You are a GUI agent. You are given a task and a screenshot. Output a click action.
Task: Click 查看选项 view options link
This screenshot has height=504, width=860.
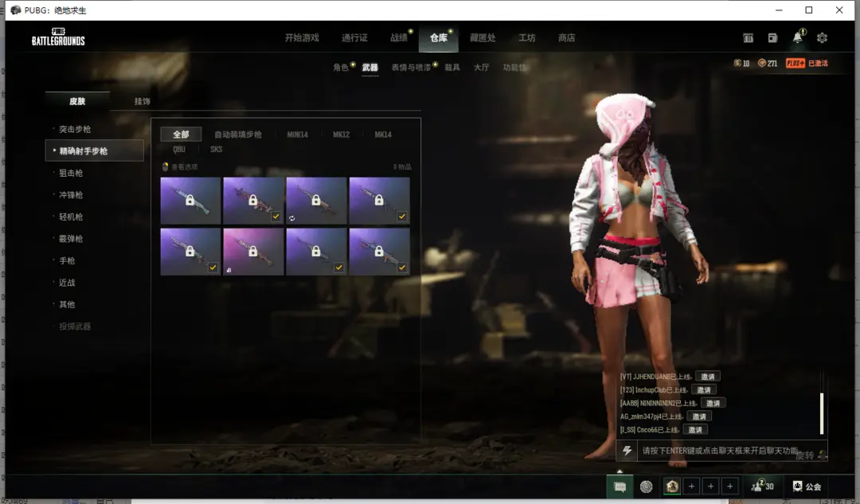pyautogui.click(x=184, y=166)
